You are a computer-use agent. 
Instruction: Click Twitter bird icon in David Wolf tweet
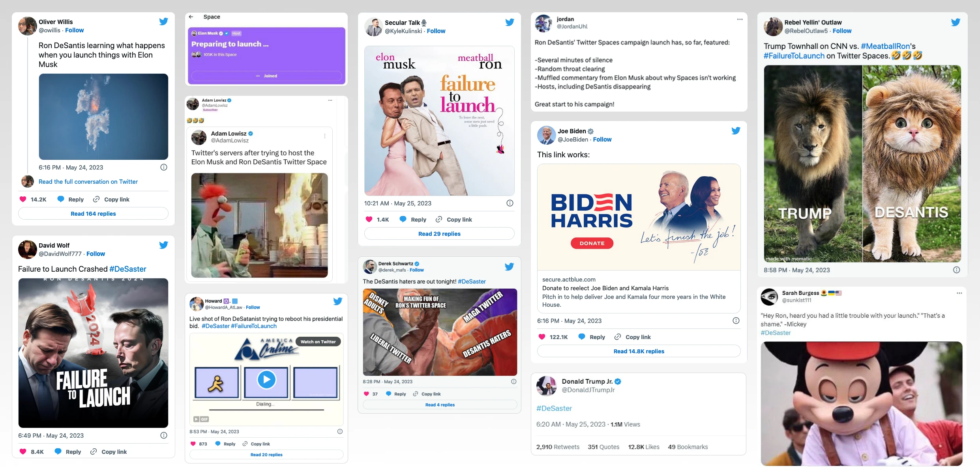pos(163,245)
